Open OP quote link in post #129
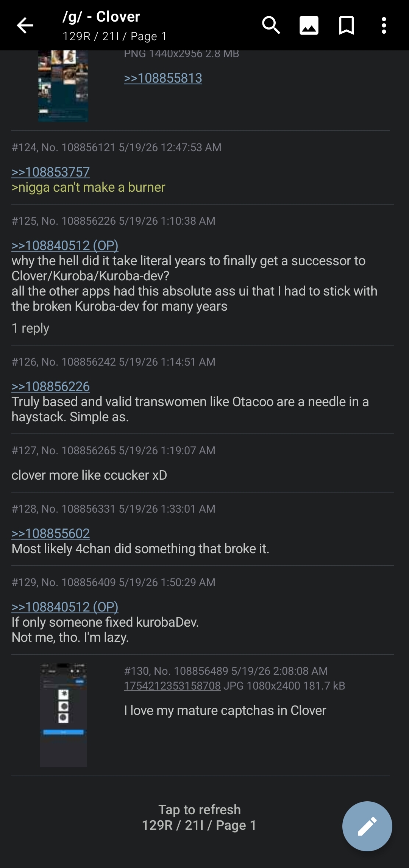409x868 pixels. tap(65, 607)
